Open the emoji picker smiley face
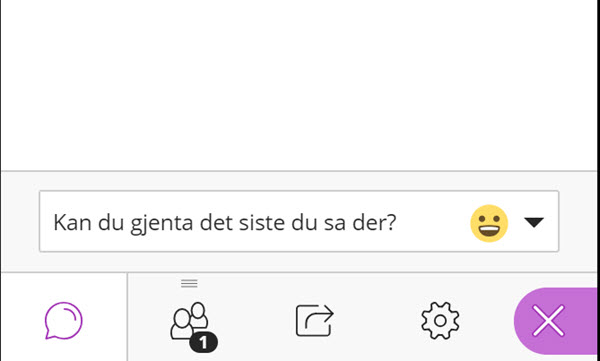The width and height of the screenshot is (600, 361). click(x=489, y=223)
